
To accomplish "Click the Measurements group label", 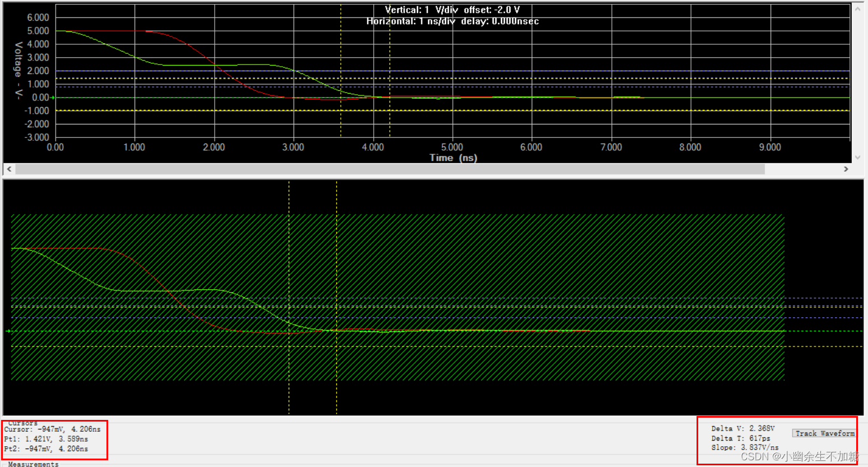I will (x=33, y=464).
